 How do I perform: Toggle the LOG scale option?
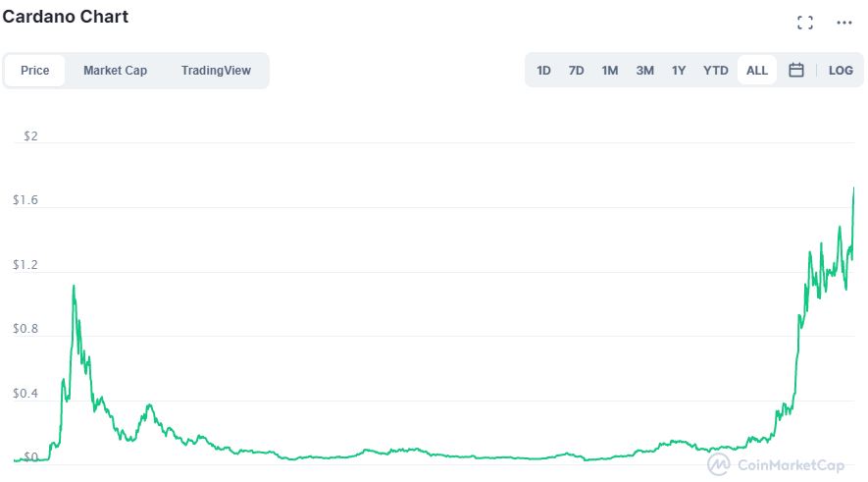click(x=841, y=71)
